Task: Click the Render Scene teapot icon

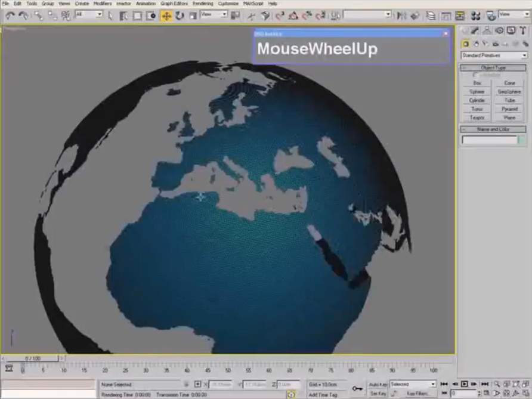Action: pyautogui.click(x=491, y=16)
